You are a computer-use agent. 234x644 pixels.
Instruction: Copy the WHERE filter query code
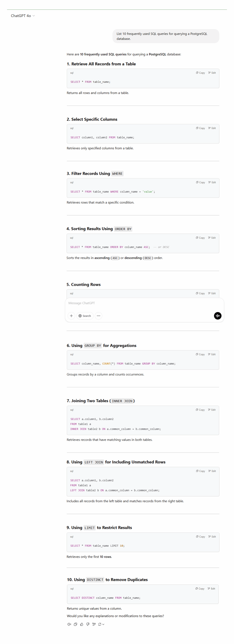[200, 182]
